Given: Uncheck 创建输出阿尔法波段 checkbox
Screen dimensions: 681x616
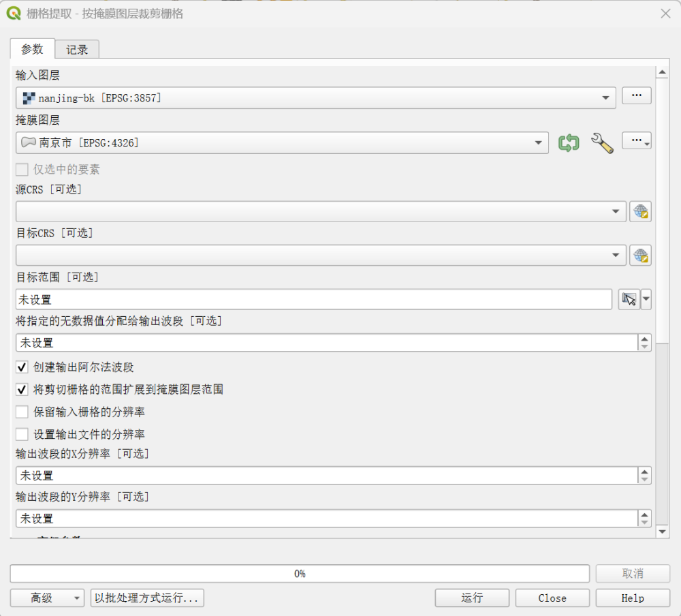Looking at the screenshot, I should click(x=22, y=367).
